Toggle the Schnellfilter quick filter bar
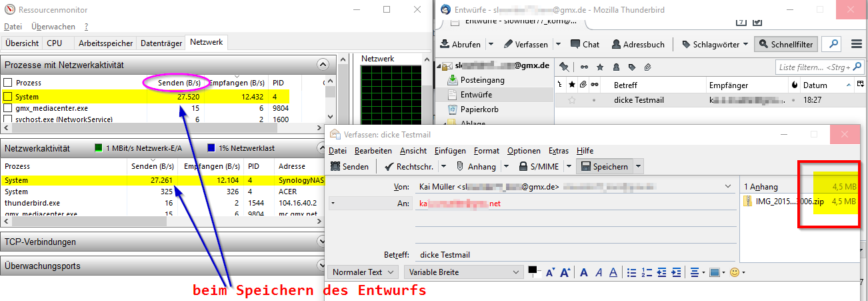The image size is (868, 301). 785,45
